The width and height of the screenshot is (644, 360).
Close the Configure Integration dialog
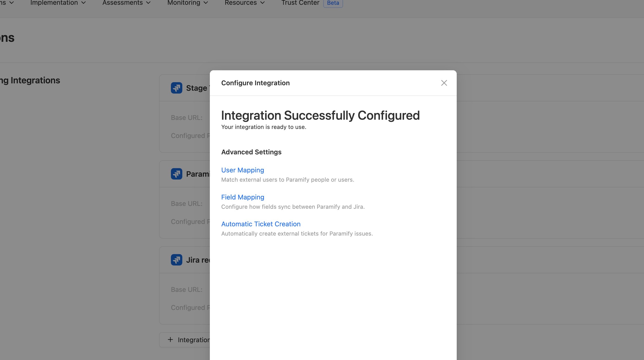444,83
